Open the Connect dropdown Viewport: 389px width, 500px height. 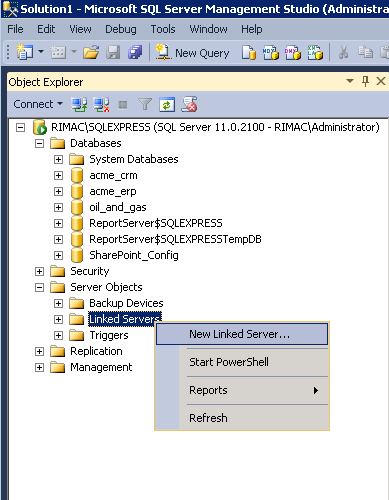pyautogui.click(x=38, y=104)
